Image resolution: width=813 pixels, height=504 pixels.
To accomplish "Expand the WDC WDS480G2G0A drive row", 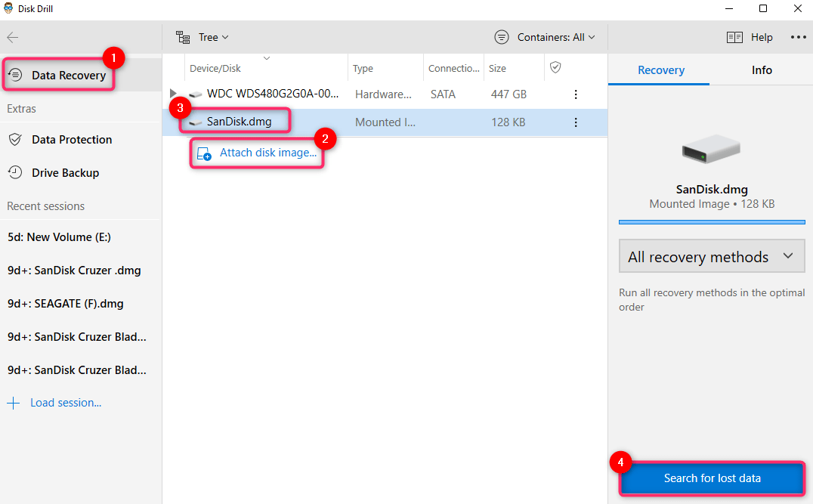I will point(173,94).
